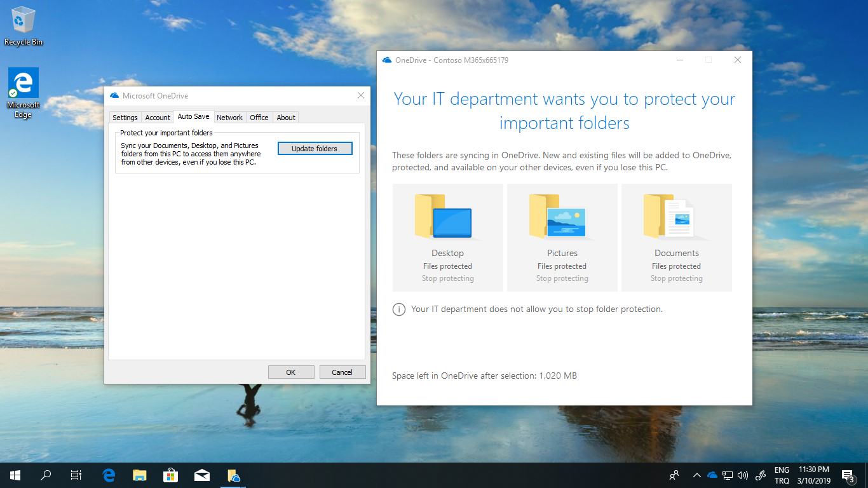Switch to the Account tab

point(158,118)
